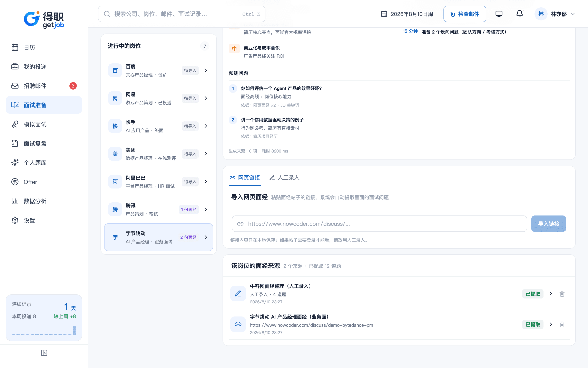Click the 网 company icon
588x368 pixels.
[x=115, y=98]
